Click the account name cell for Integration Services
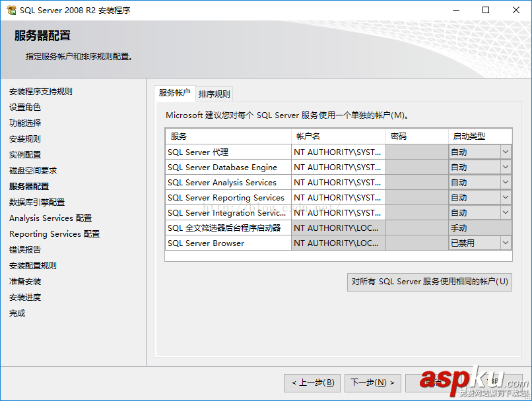 tap(339, 212)
